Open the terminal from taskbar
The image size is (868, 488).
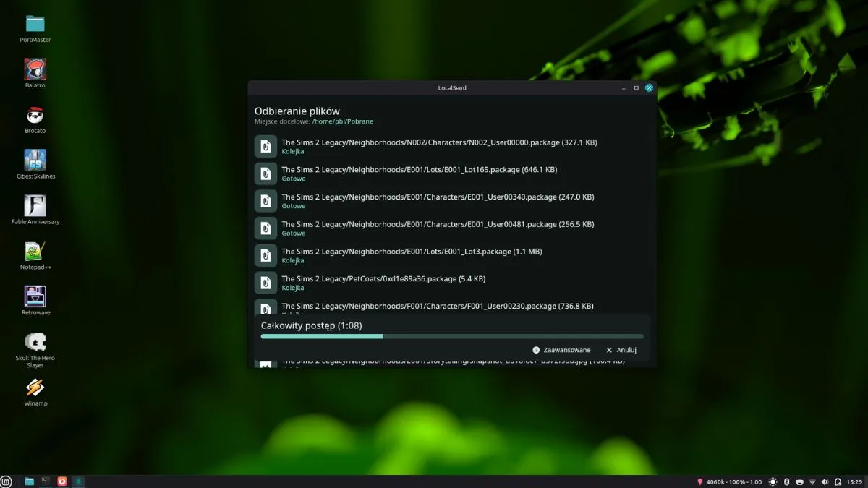coord(46,481)
